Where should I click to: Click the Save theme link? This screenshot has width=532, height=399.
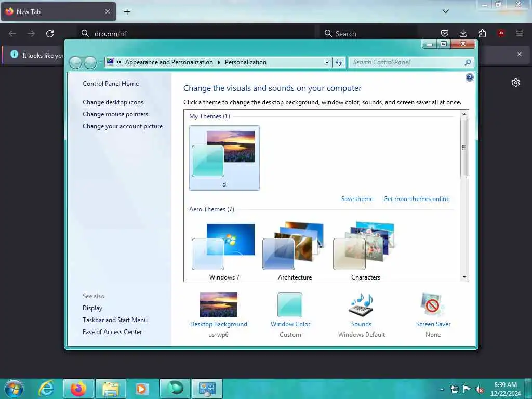click(x=357, y=199)
